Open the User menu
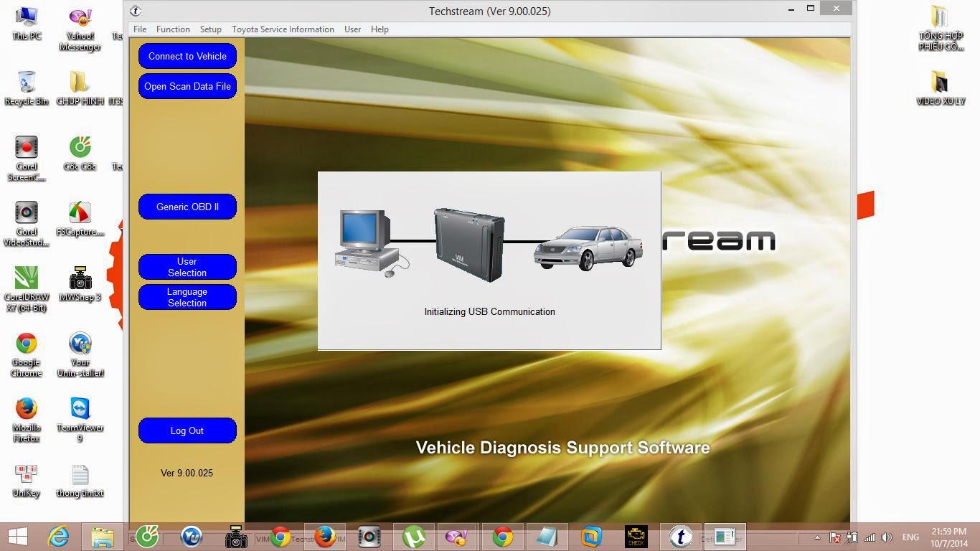The image size is (980, 551). coord(352,29)
